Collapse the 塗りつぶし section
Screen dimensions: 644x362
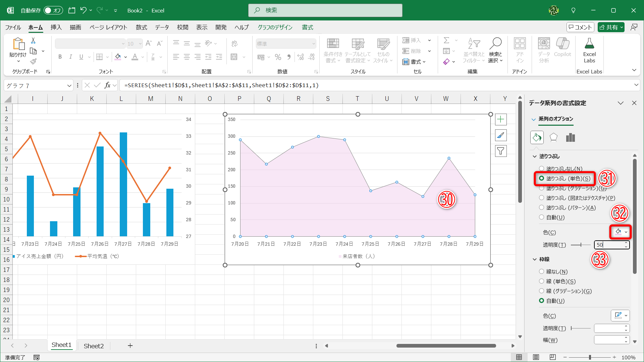click(x=535, y=157)
